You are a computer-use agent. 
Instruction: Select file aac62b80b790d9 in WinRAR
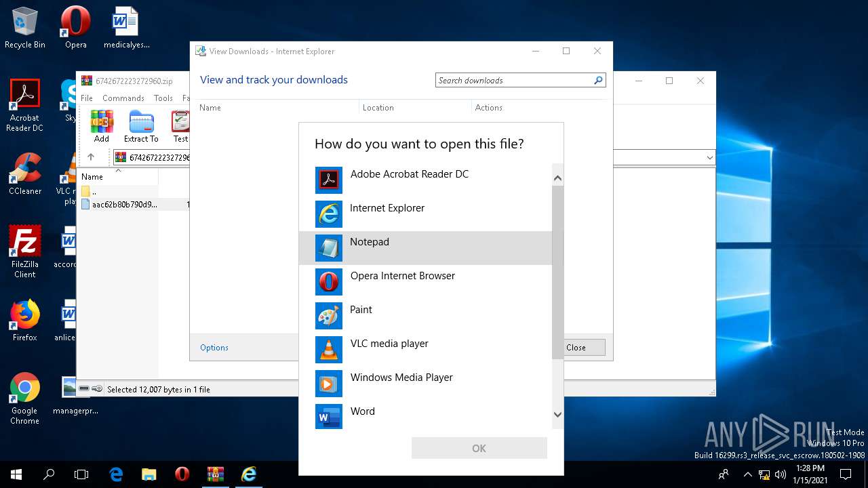coord(125,204)
